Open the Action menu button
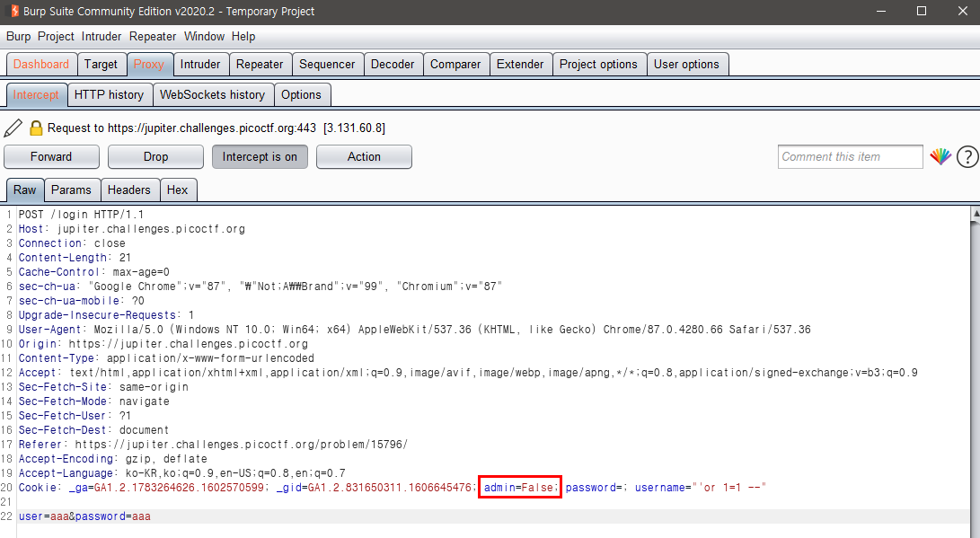980x538 pixels. tap(364, 157)
